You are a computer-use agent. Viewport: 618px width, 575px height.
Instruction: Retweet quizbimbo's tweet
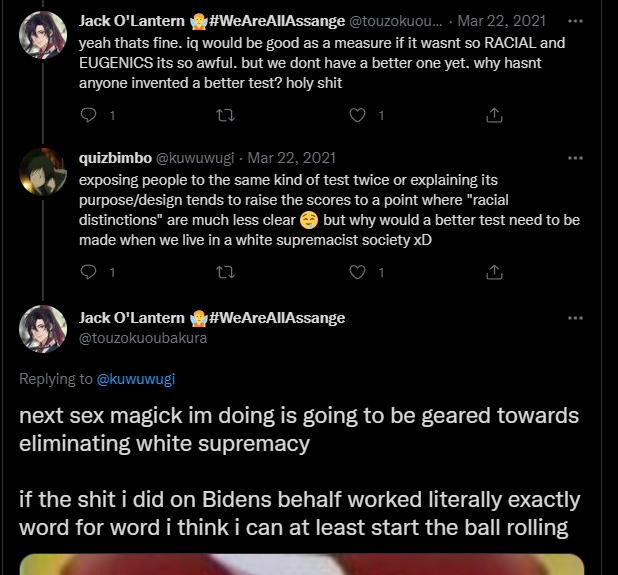[x=224, y=271]
